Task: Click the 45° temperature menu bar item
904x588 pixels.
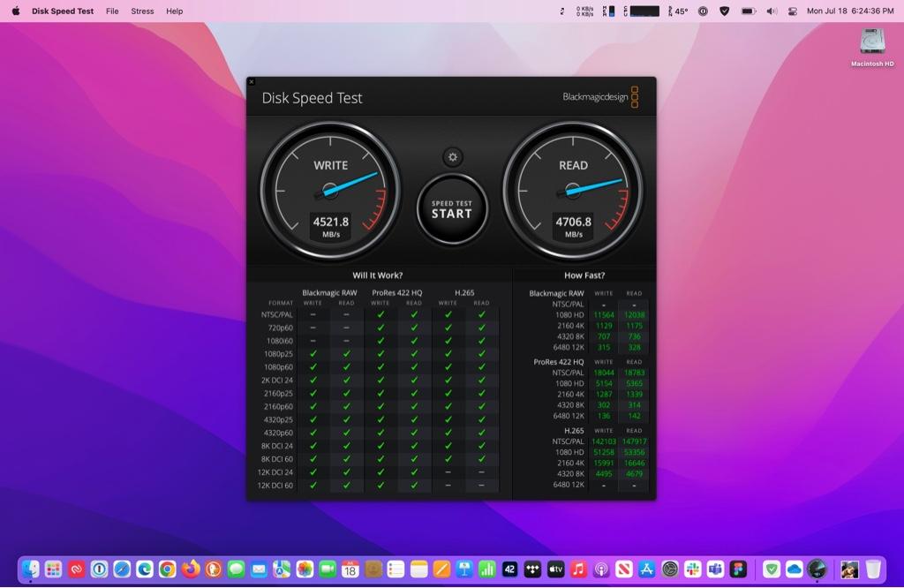Action: (678, 11)
